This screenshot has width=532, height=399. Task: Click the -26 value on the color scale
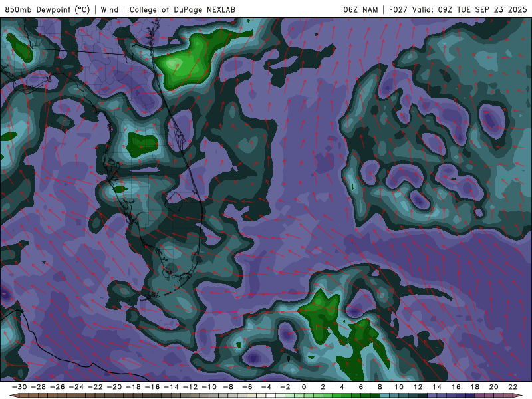point(57,387)
